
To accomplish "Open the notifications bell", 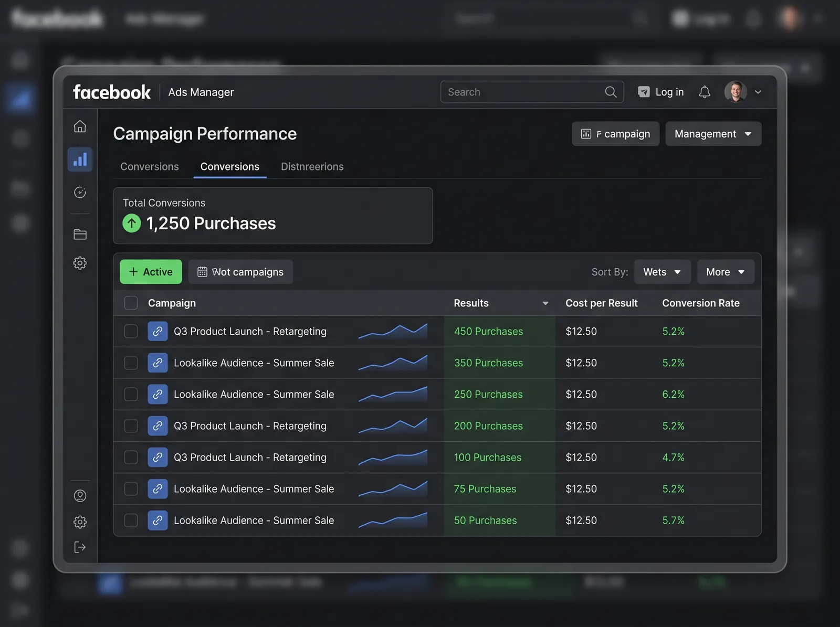I will click(705, 92).
